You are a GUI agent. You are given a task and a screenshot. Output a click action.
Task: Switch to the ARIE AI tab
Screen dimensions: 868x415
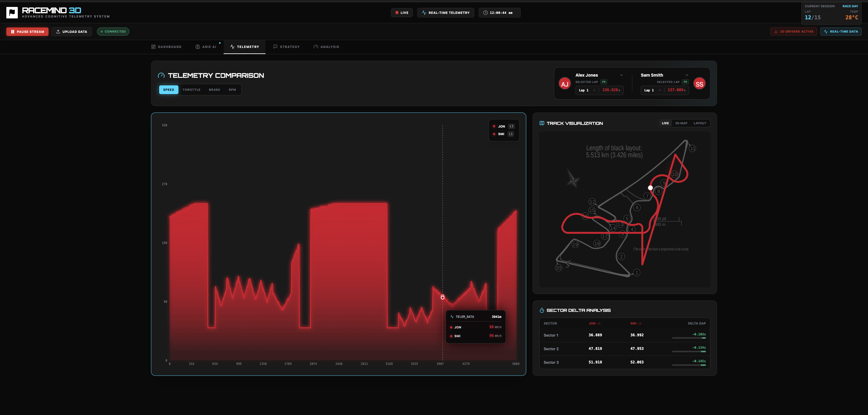[x=206, y=47]
